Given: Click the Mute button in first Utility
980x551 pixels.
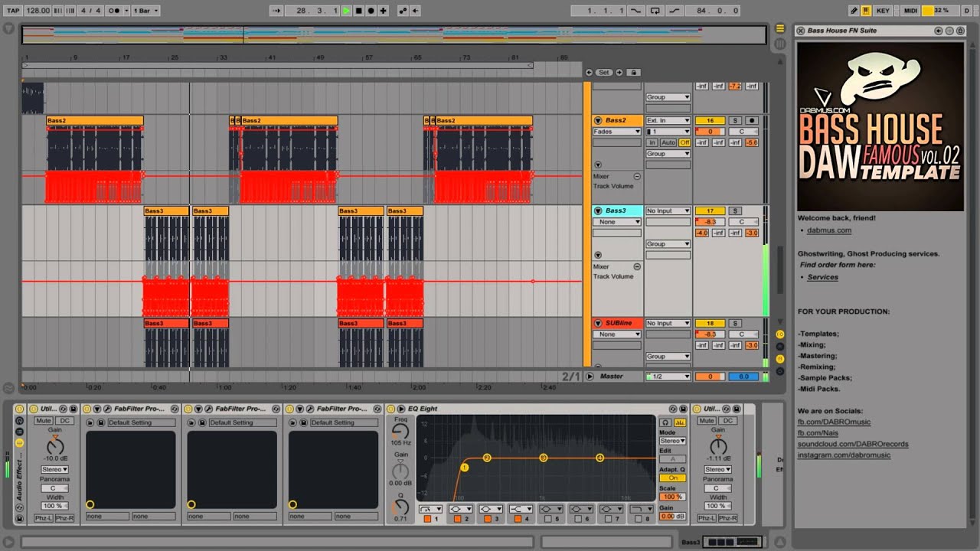Looking at the screenshot, I should click(x=44, y=421).
